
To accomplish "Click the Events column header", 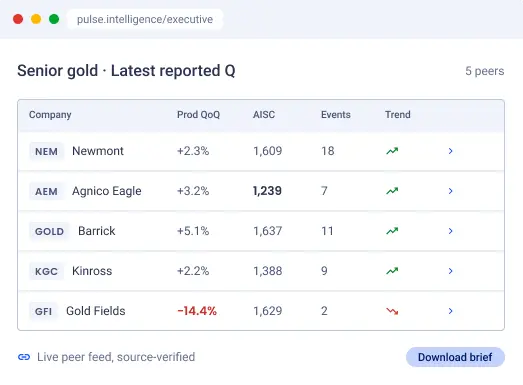I will point(336,115).
